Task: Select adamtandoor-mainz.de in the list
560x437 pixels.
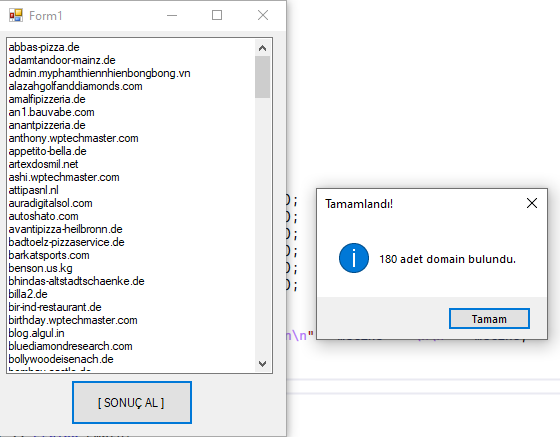Action: tap(62, 60)
